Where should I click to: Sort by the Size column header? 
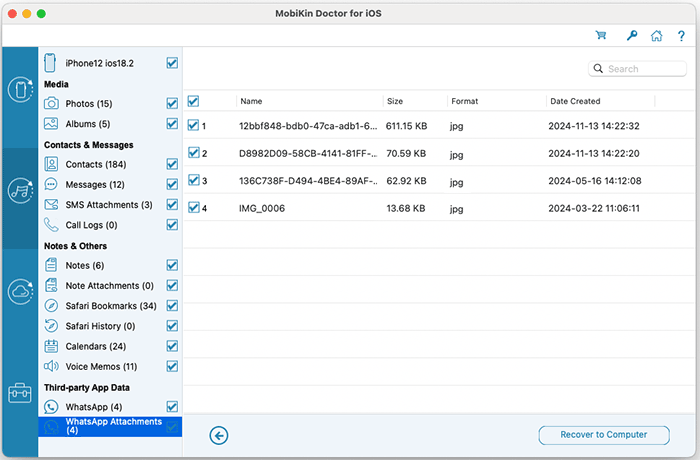pos(395,101)
